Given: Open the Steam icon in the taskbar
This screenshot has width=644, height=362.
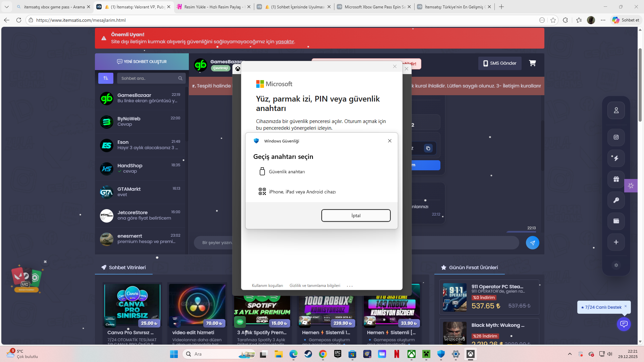Looking at the screenshot, I should click(x=308, y=354).
